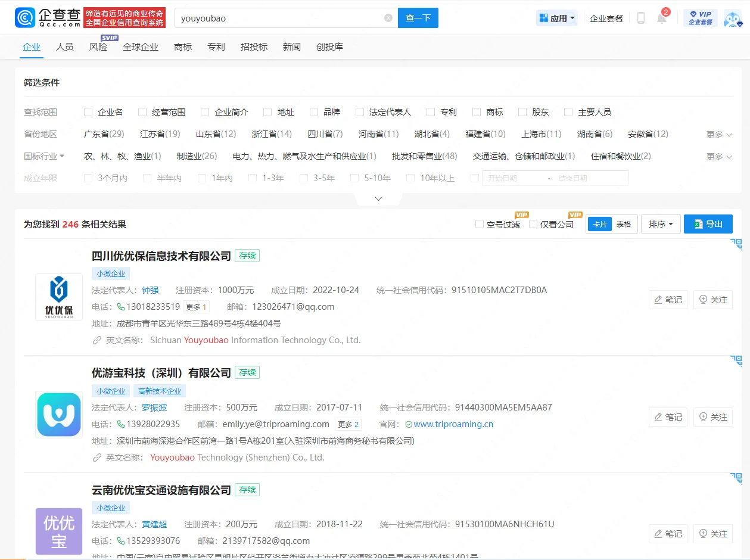Open the notification bell icon
This screenshot has height=560, width=750.
662,18
